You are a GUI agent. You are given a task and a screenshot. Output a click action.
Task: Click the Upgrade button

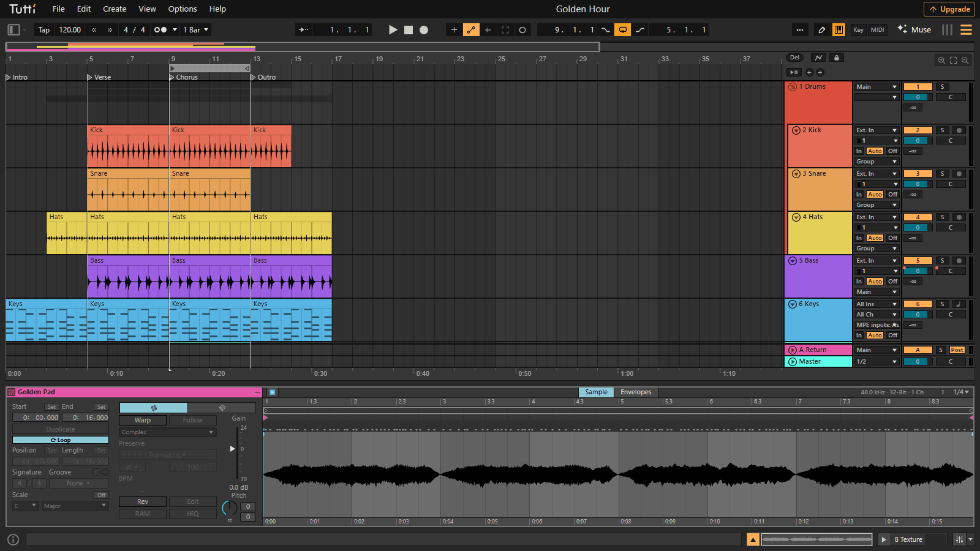pos(949,9)
